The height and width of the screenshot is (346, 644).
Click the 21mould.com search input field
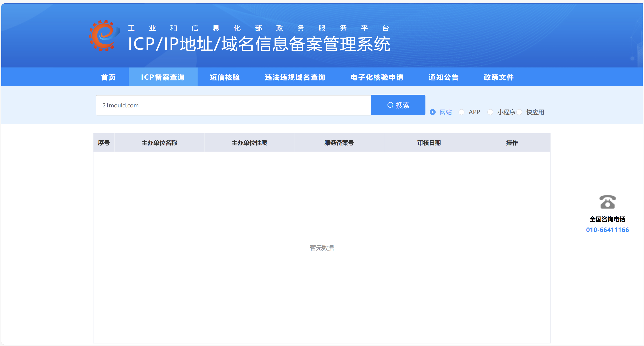[x=233, y=105]
